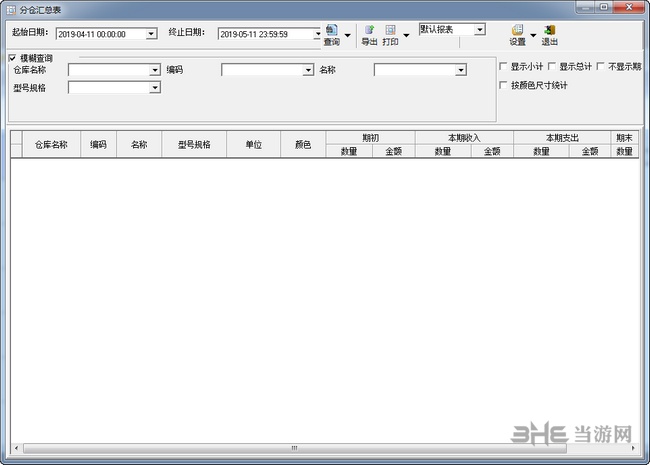This screenshot has width=650, height=465.
Task: Click 数量 header under 期末
Action: pyautogui.click(x=624, y=151)
